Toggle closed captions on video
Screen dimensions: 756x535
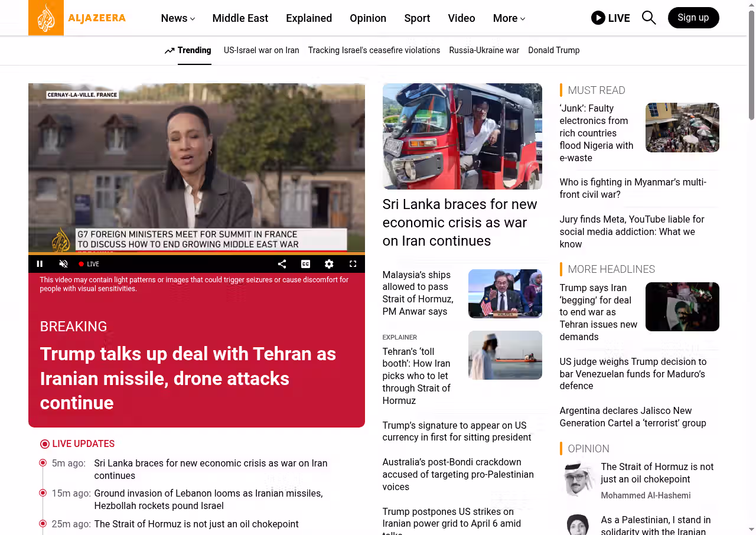[305, 264]
